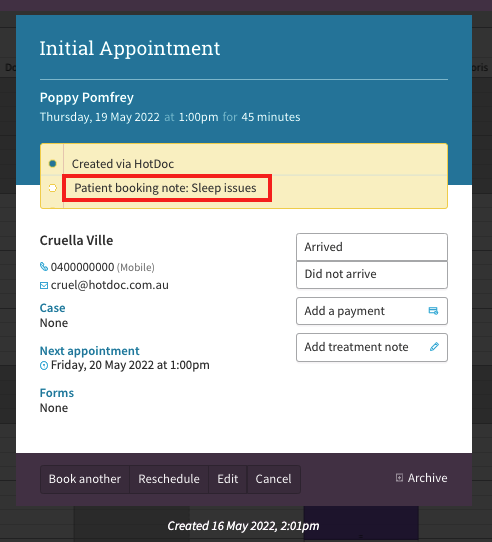Screen dimensions: 492x542
Task: Click the hollow dot beside Patient booking note
Action: pos(53,188)
